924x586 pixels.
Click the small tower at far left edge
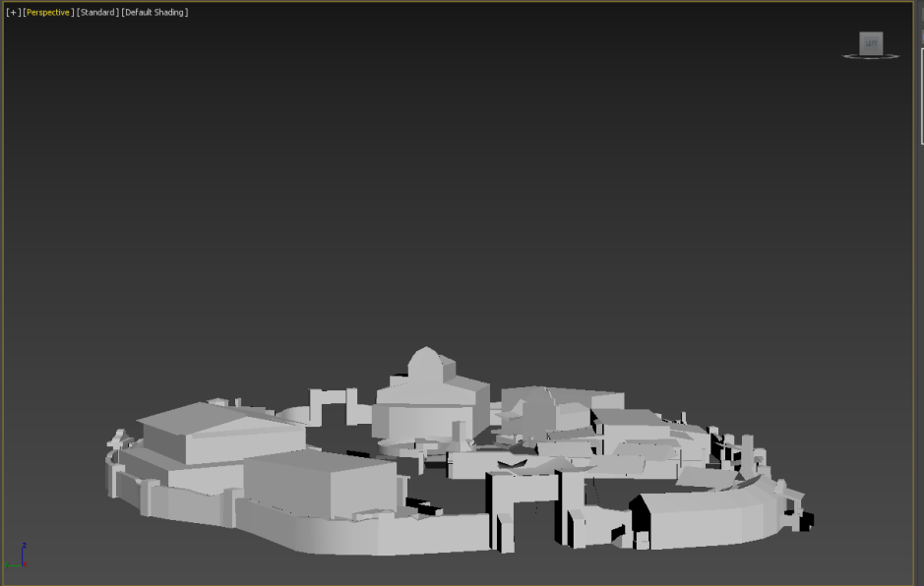click(118, 443)
